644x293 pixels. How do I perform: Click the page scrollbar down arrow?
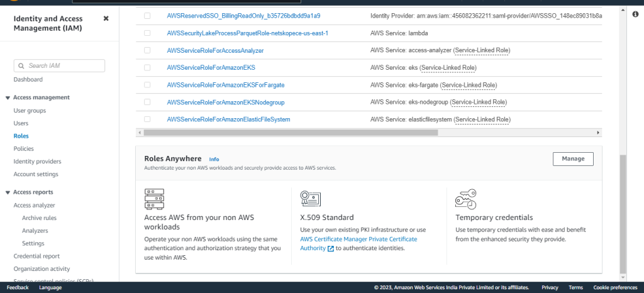point(623,277)
